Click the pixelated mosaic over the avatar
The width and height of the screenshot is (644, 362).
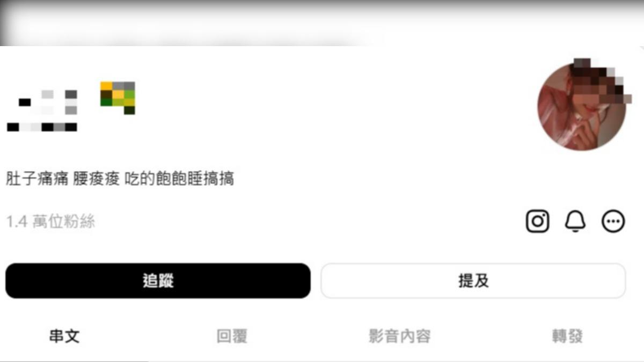coord(596,80)
